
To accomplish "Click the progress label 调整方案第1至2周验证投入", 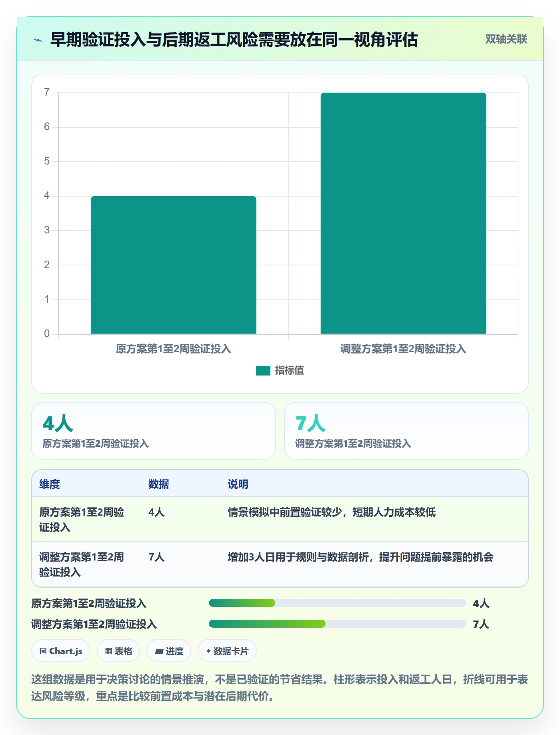I will (94, 624).
